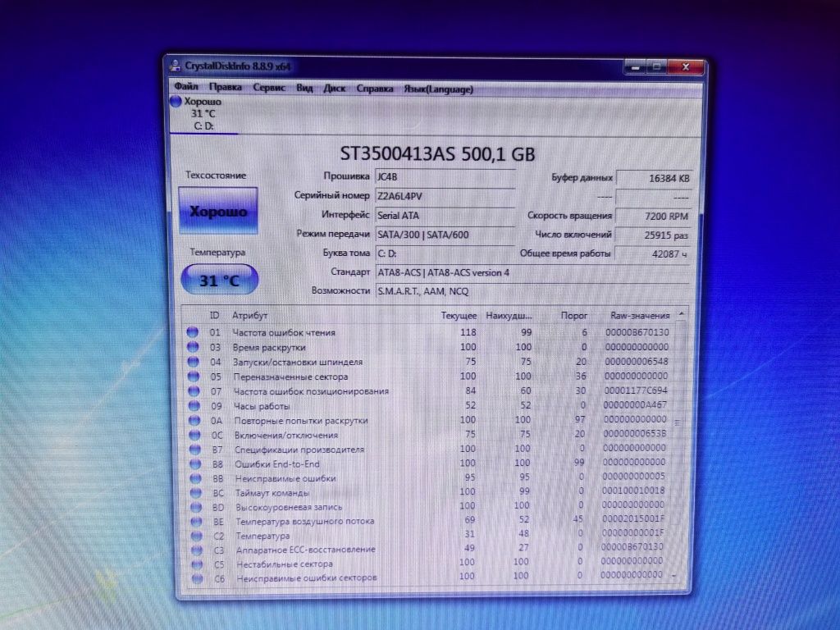Select the Нестабильные сектора row
The image size is (840, 630).
point(428,563)
